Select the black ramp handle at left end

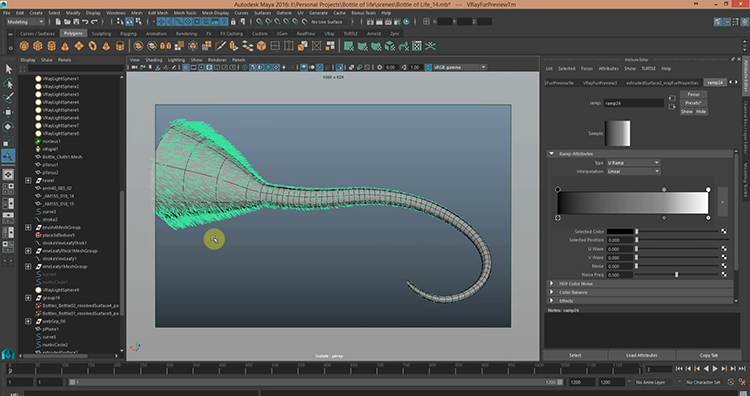[558, 189]
